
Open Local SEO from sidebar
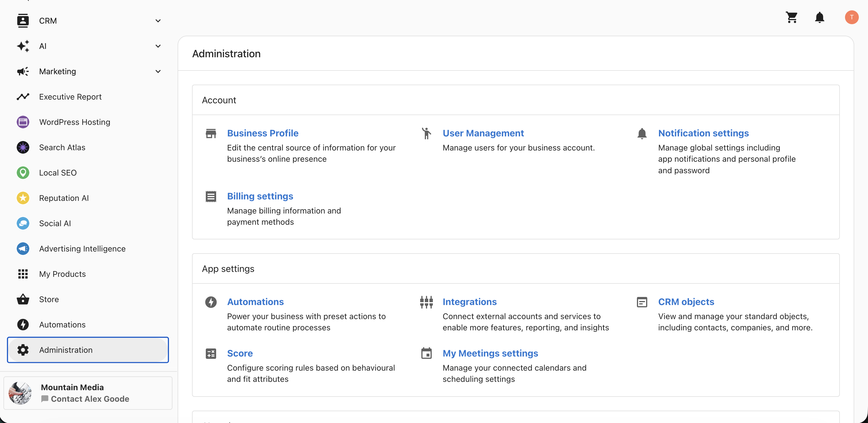click(88, 172)
